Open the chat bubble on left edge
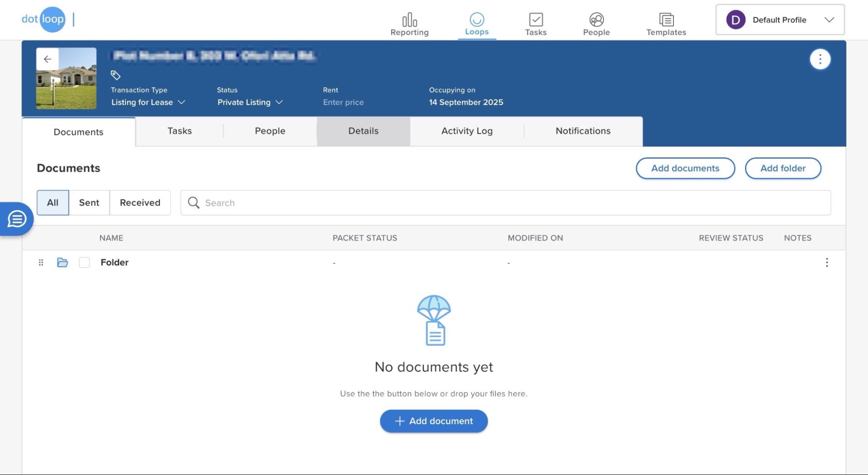The image size is (868, 475). 16,219
